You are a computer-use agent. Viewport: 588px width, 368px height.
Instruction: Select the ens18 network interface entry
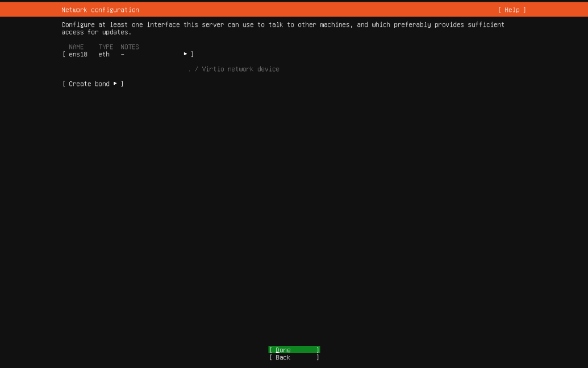(x=77, y=54)
